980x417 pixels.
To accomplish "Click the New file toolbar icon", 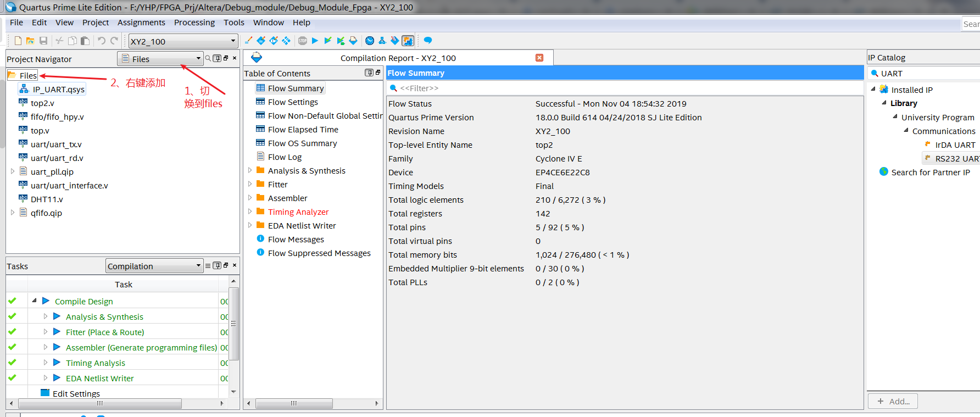I will tap(18, 41).
